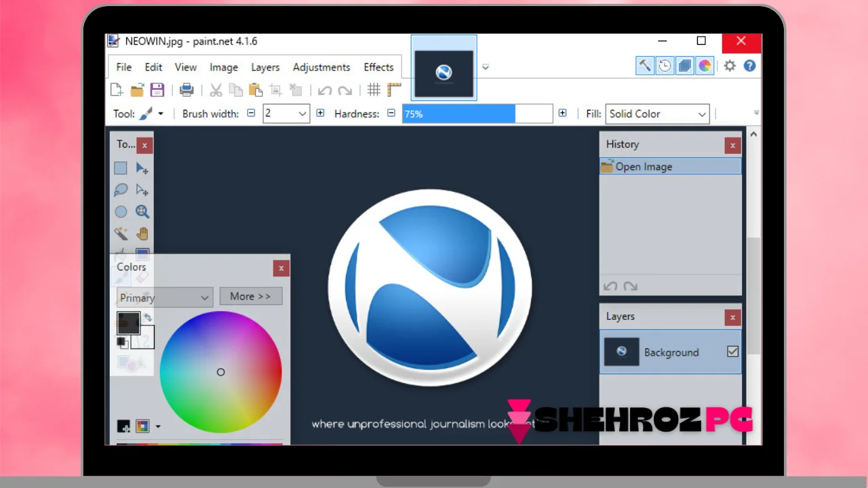Toggle pixel grid icon
This screenshot has height=488, width=868.
[x=374, y=89]
